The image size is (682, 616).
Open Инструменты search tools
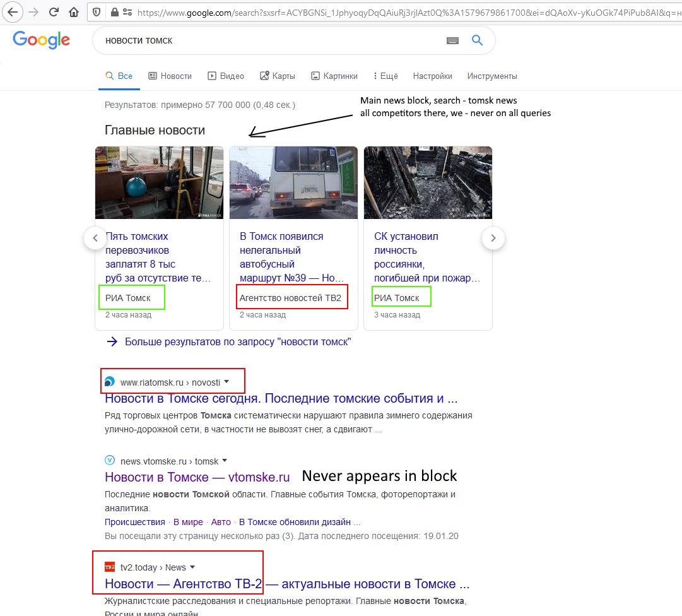tap(492, 76)
